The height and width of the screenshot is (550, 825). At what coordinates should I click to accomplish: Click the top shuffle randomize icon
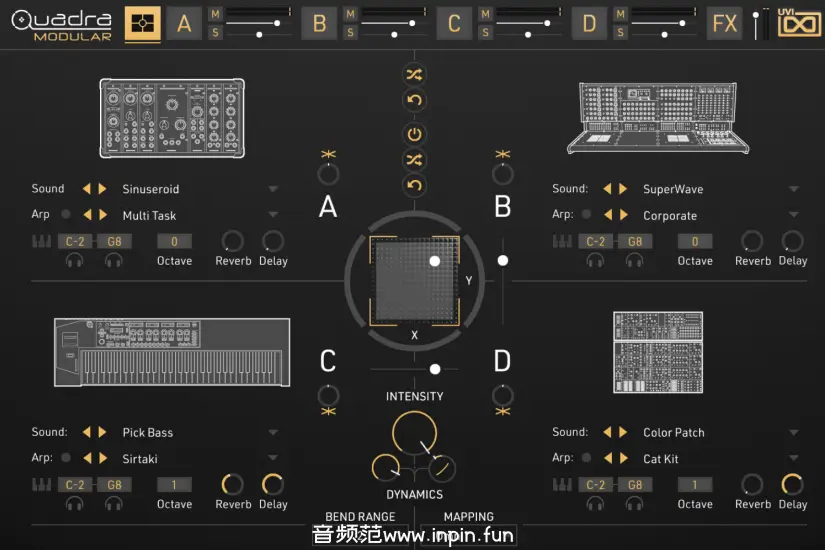(414, 75)
